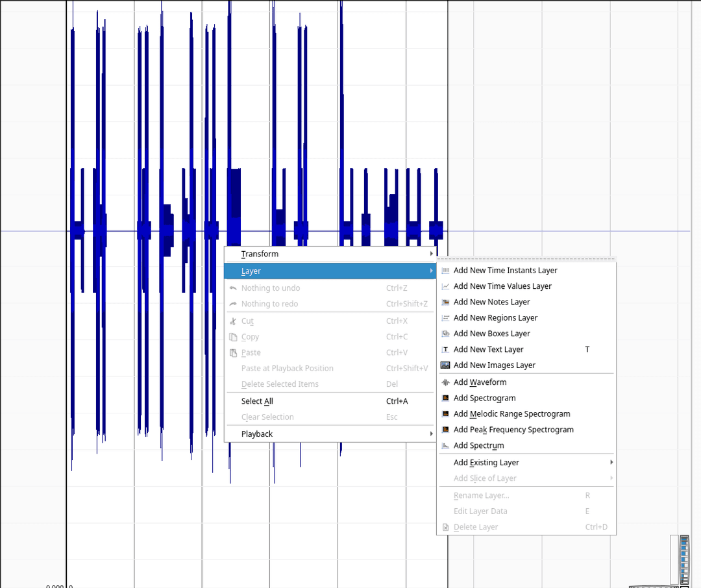The image size is (701, 588).
Task: Choose Add Spectrogram
Action: (526, 398)
